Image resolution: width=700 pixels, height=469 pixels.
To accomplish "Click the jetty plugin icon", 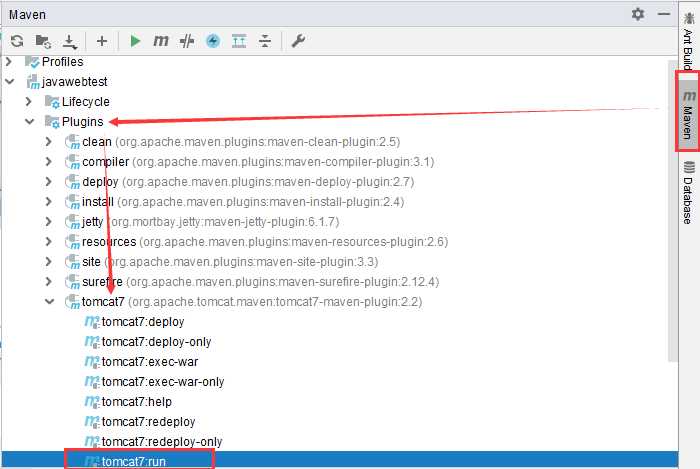I will click(x=72, y=222).
